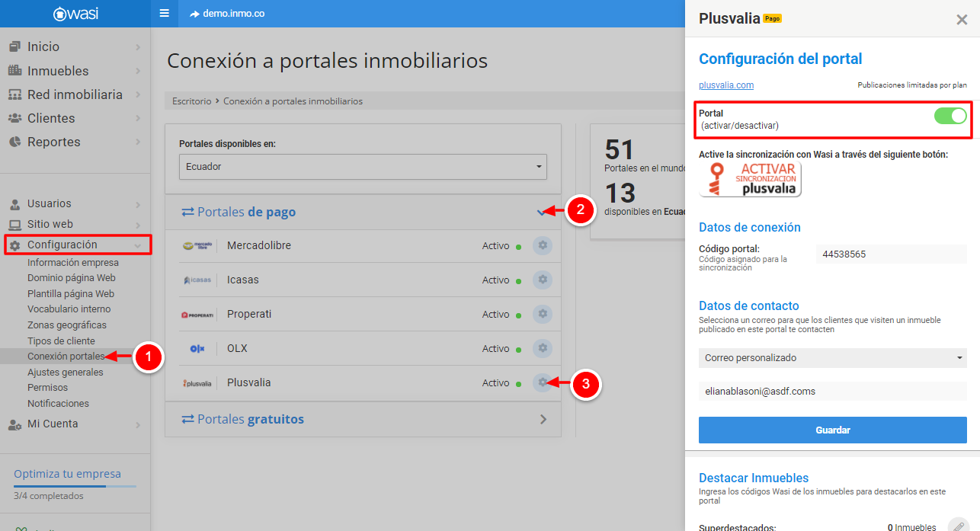980x531 pixels.
Task: Select Conexión portales in Configuración submenu
Action: (x=66, y=357)
